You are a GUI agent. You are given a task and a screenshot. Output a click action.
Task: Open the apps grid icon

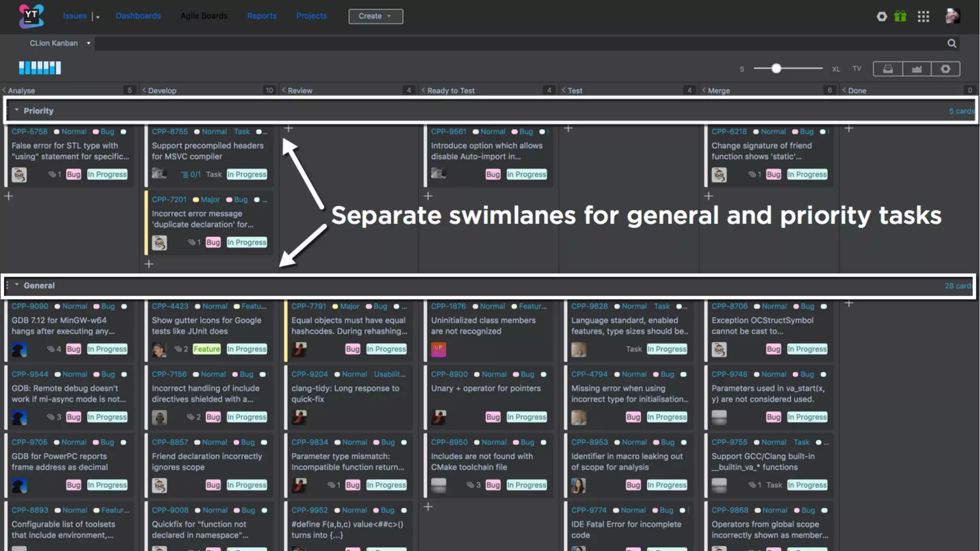coord(923,16)
